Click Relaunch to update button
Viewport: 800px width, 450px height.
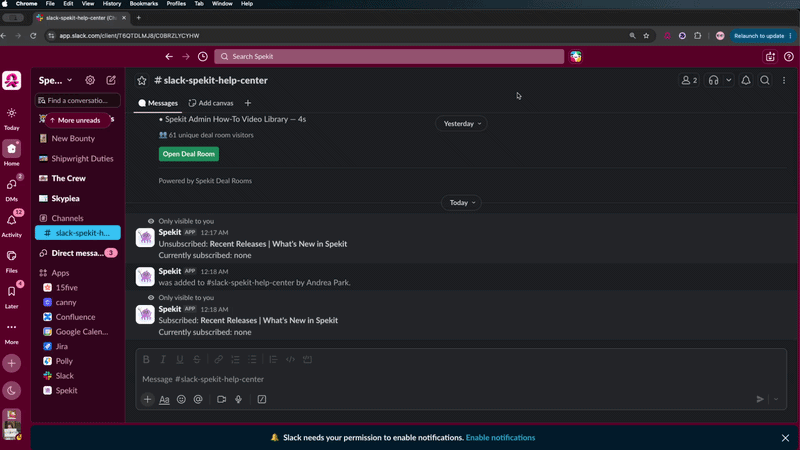tap(763, 36)
